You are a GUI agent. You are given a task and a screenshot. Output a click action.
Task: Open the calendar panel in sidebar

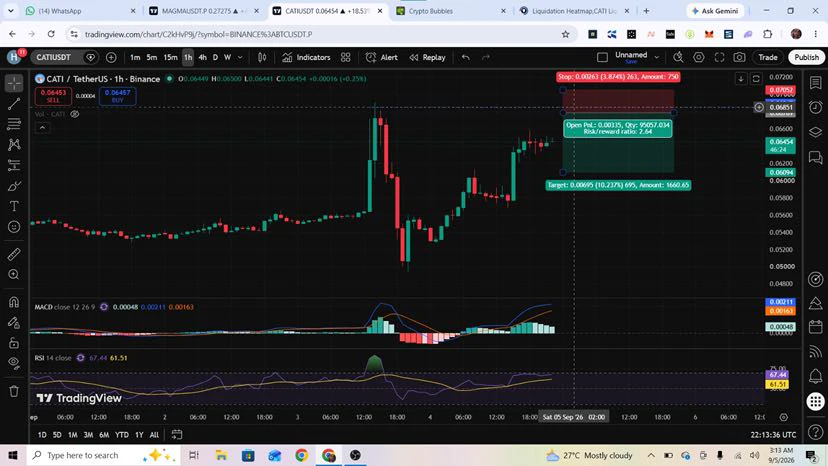point(815,327)
